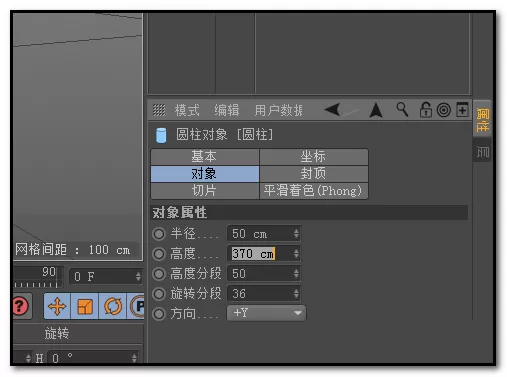The width and height of the screenshot is (507, 377).
Task: Click the 半径 spinner arrows
Action: point(296,234)
